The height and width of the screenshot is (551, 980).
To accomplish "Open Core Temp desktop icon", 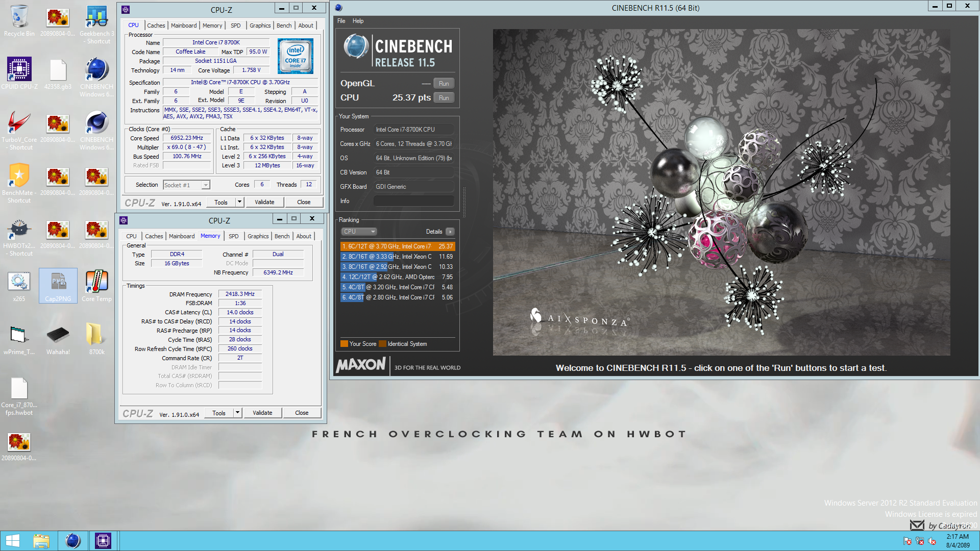I will pos(96,286).
